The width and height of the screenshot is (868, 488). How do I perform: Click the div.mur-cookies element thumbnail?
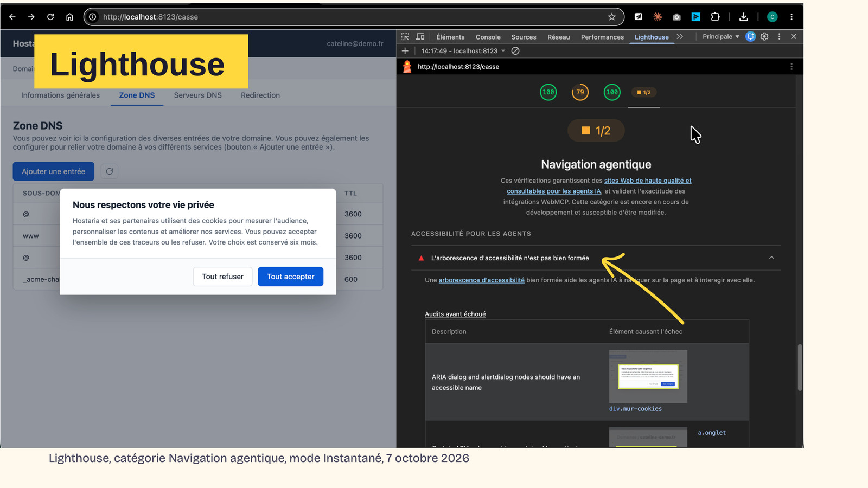coord(648,376)
